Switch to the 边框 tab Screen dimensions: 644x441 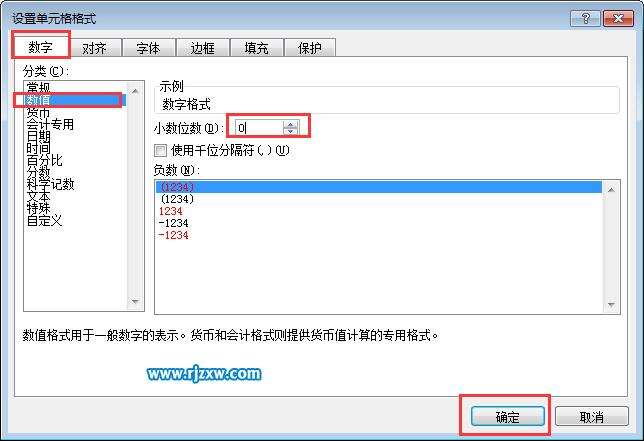202,48
